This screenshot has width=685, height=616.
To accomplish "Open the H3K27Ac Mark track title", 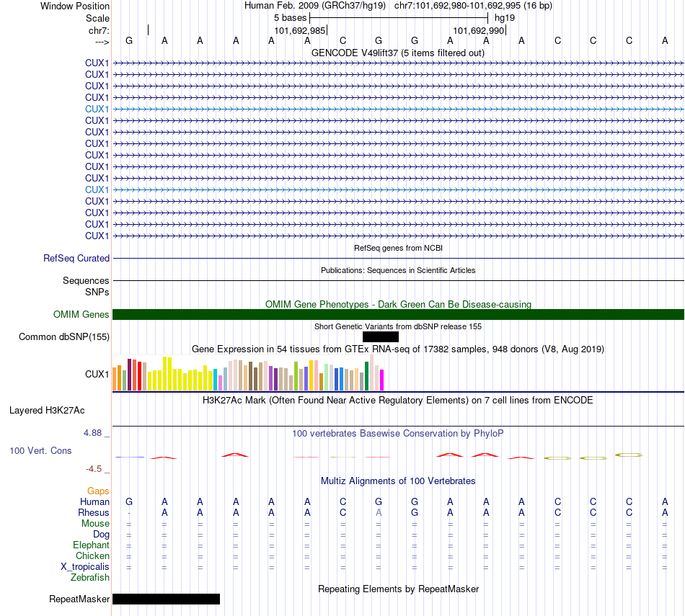I will pos(397,401).
